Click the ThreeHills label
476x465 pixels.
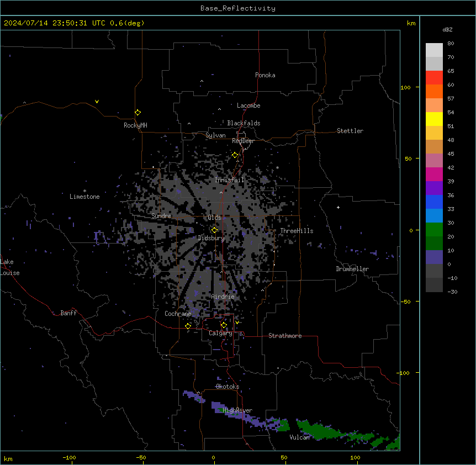click(297, 231)
